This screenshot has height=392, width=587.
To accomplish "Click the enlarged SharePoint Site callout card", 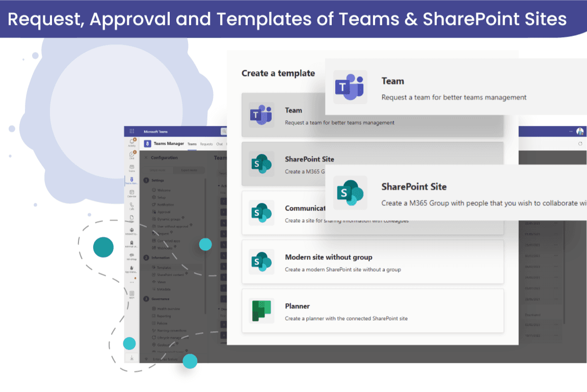I will tap(456, 193).
